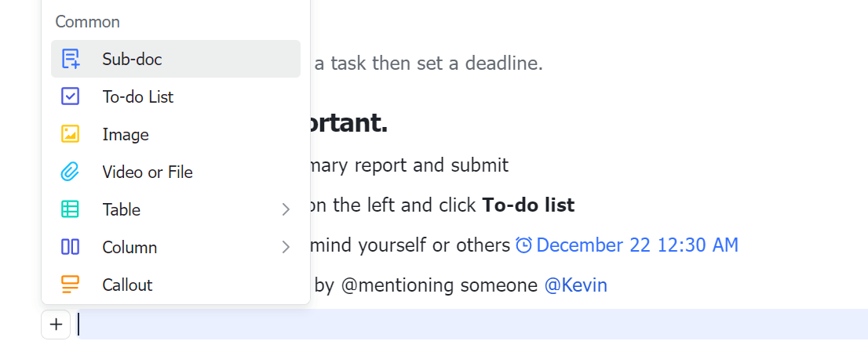Choose the To-do List menu label
Screen dimensions: 868x352
click(x=138, y=96)
